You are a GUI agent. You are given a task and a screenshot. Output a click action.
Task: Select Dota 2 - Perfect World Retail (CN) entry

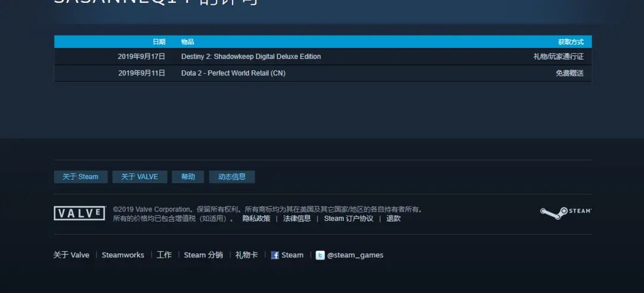click(x=233, y=73)
